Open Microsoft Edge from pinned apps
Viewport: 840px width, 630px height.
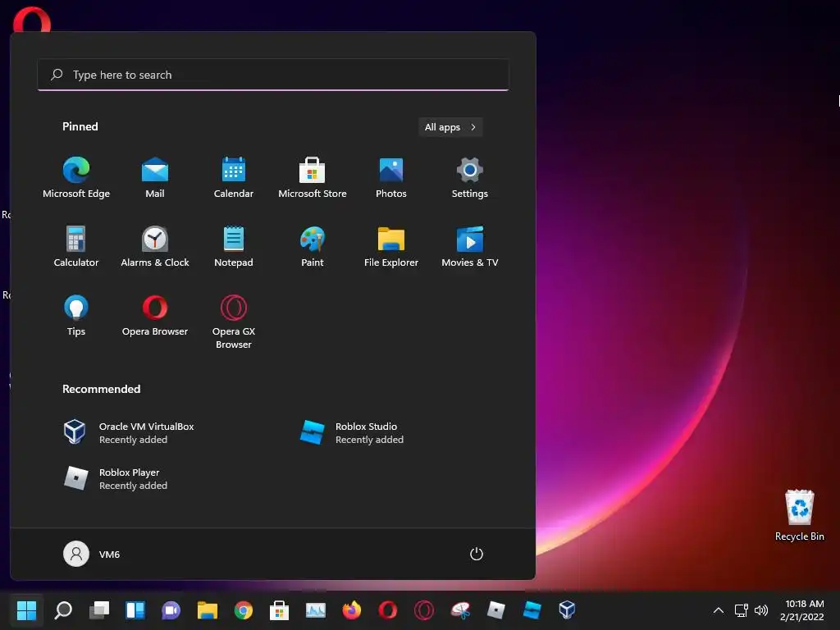(x=76, y=178)
